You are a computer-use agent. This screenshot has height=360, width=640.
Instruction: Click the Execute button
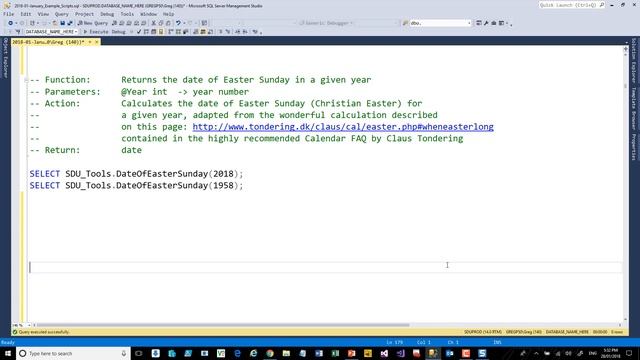pyautogui.click(x=96, y=31)
